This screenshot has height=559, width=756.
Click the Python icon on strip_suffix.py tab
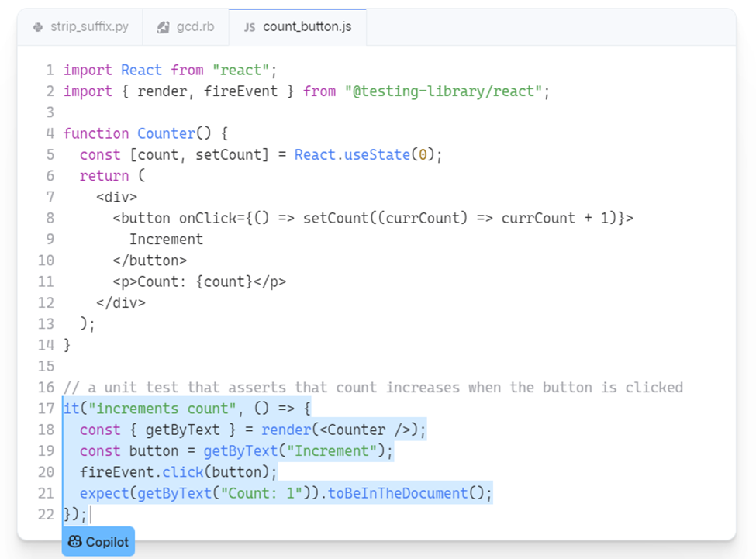click(37, 26)
